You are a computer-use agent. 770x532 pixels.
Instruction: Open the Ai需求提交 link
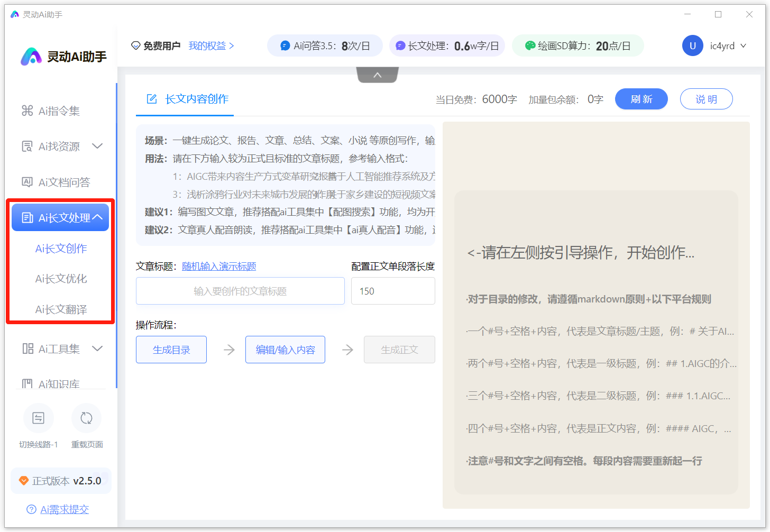65,509
